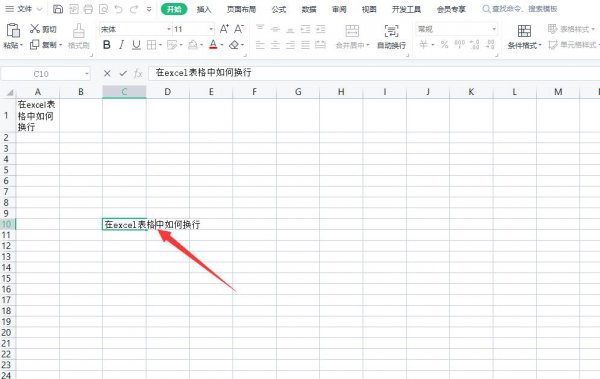Open the currency symbol dropdown
The width and height of the screenshot is (600, 379).
click(433, 45)
